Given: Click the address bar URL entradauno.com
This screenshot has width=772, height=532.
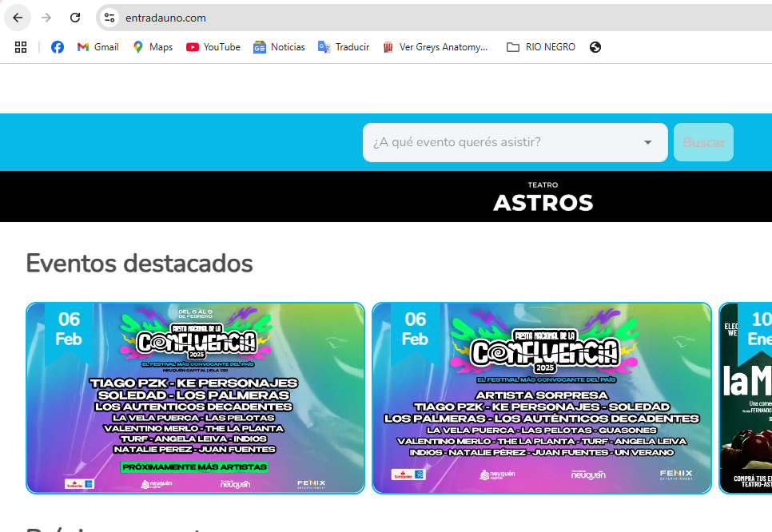Looking at the screenshot, I should tap(165, 18).
